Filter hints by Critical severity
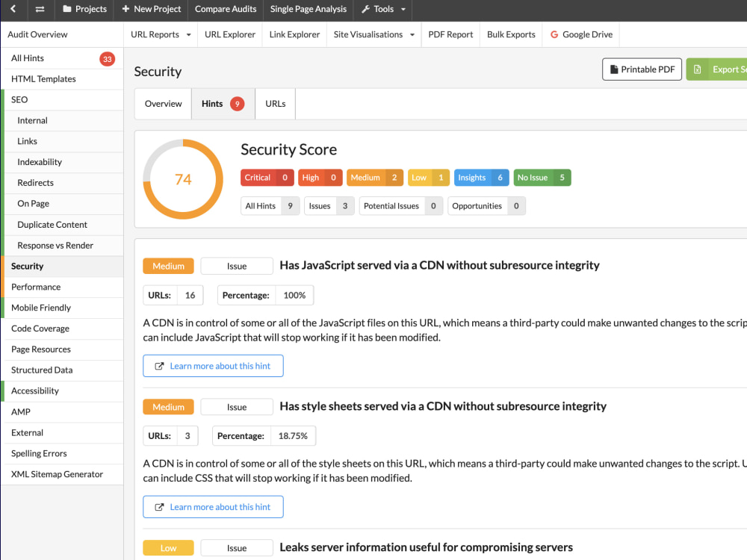 click(x=267, y=178)
